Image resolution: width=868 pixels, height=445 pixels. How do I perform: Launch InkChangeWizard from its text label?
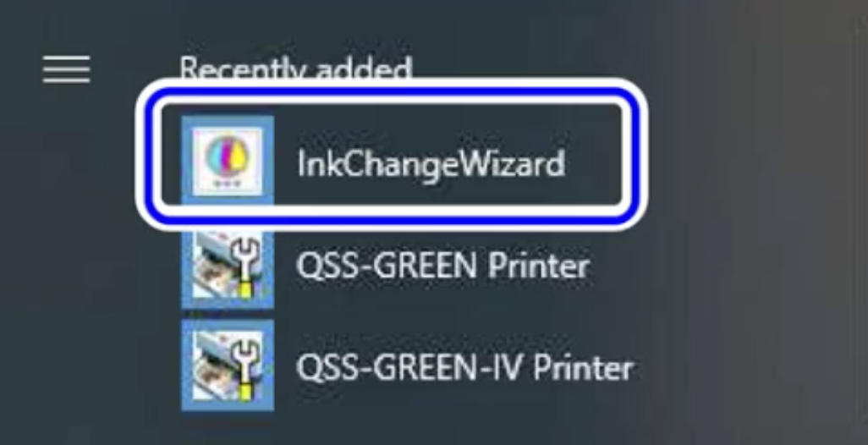pos(431,164)
